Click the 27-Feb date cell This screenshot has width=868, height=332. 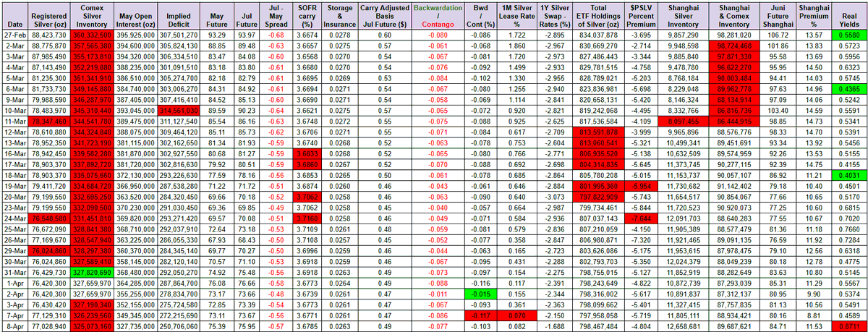tap(16, 35)
